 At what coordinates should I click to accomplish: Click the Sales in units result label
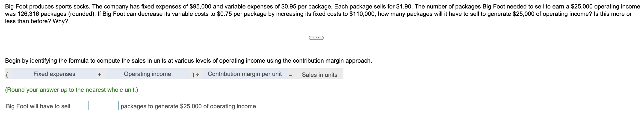[x=319, y=75]
